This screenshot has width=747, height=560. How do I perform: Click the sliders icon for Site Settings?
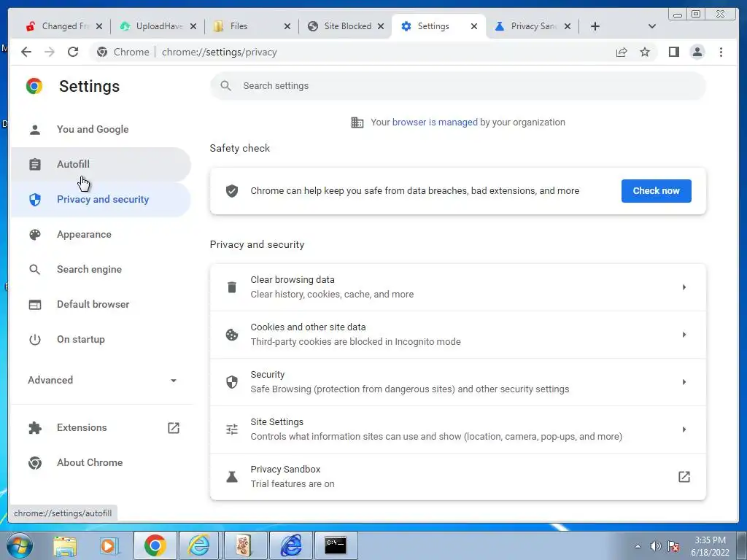click(x=231, y=429)
